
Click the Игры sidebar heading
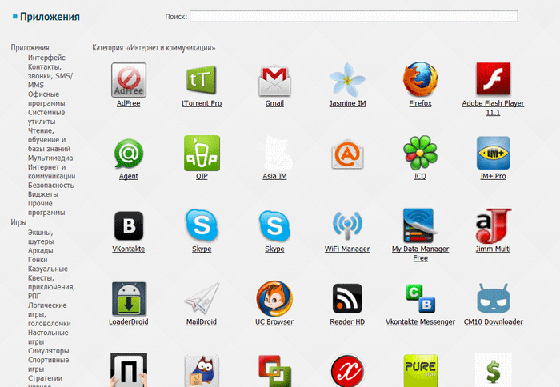pos(18,222)
